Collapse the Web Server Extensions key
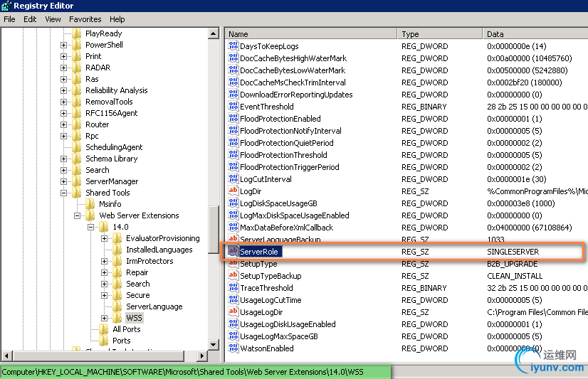The image size is (588, 379). 78,215
